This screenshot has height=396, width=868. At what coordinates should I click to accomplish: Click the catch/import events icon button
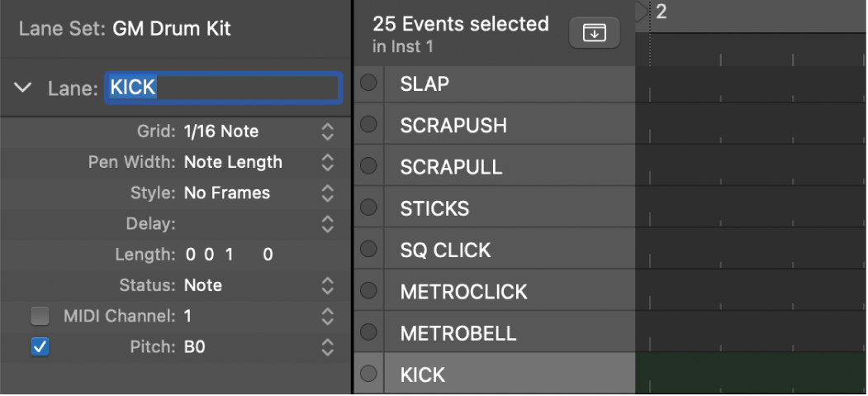pyautogui.click(x=595, y=33)
